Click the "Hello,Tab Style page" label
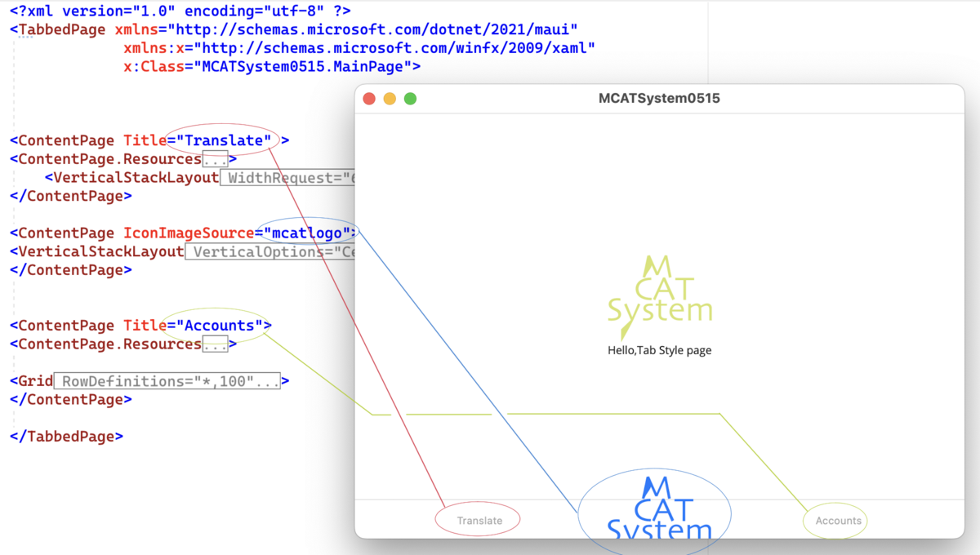This screenshot has height=555, width=980. (658, 349)
